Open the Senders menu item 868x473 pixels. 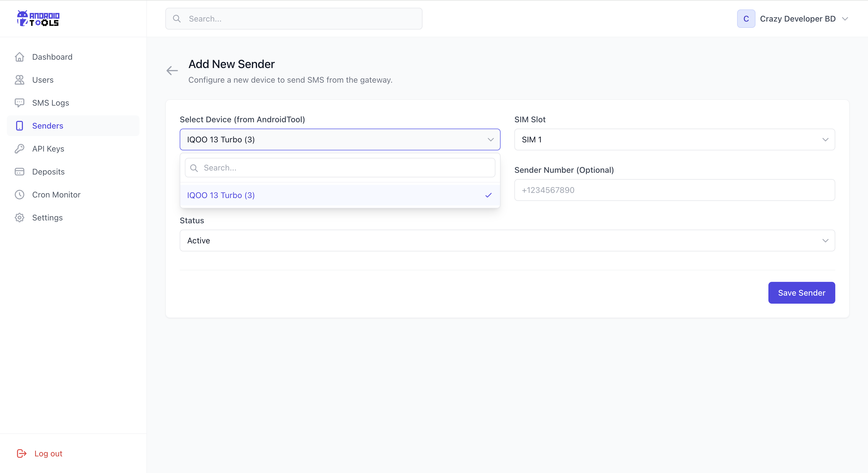point(73,126)
